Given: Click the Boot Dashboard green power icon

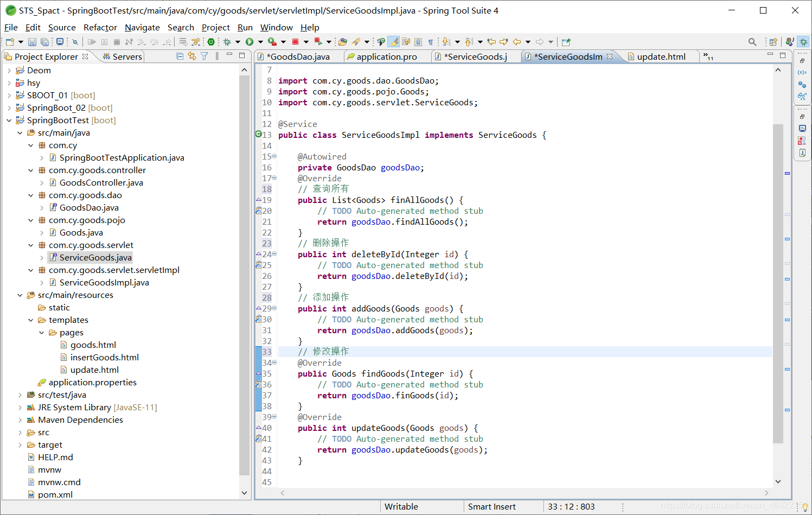Looking at the screenshot, I should click(210, 42).
